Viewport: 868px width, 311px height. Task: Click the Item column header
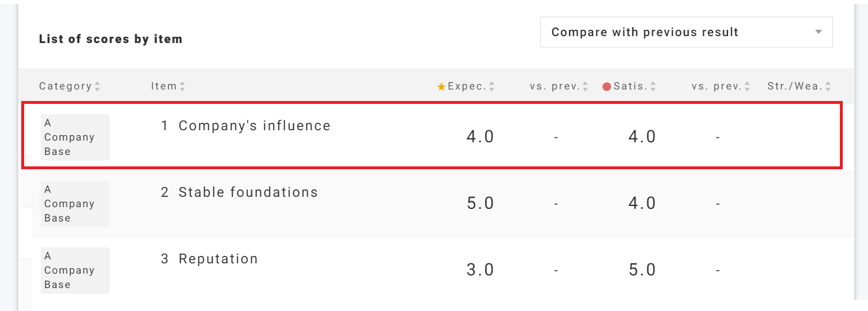click(x=164, y=87)
